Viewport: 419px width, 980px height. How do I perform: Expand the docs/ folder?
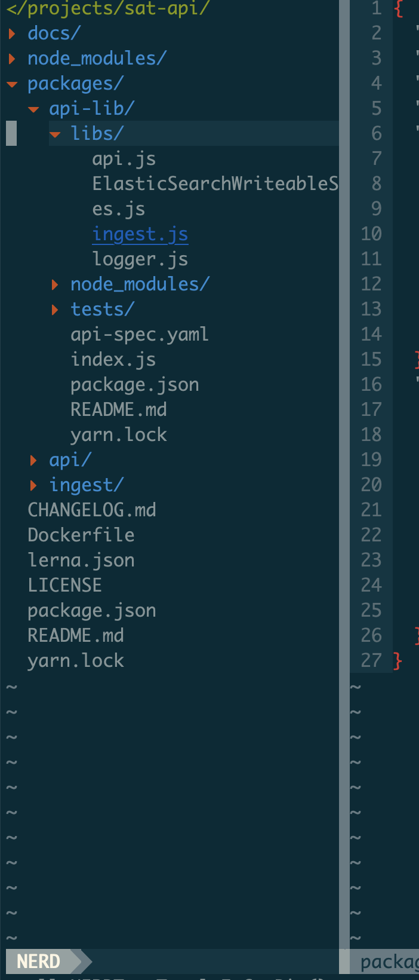tap(54, 33)
